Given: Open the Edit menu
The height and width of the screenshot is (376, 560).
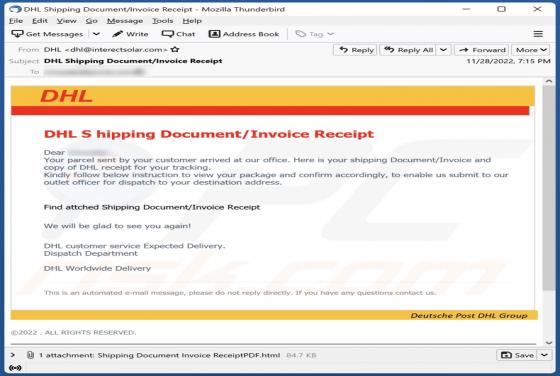Looking at the screenshot, I should click(40, 21).
